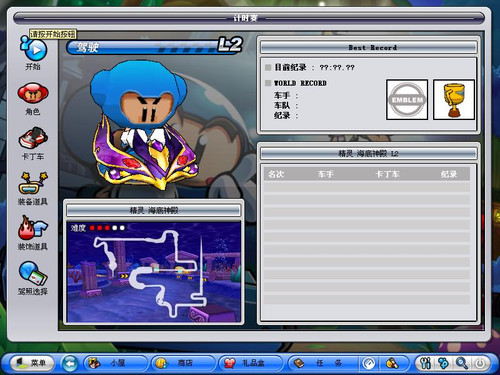Viewport: 500px width, 375px height.
Task: Open the 小屋 house section
Action: (115, 363)
